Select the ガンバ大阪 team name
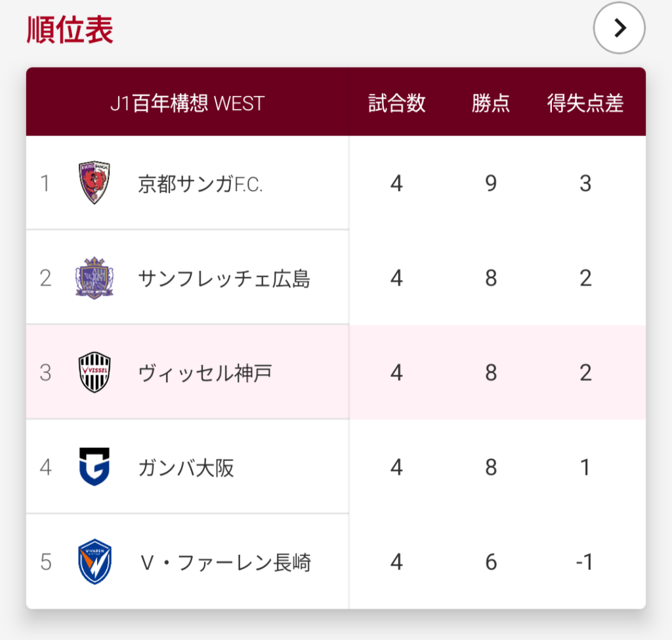Screen dimensions: 672x640 tap(186, 467)
